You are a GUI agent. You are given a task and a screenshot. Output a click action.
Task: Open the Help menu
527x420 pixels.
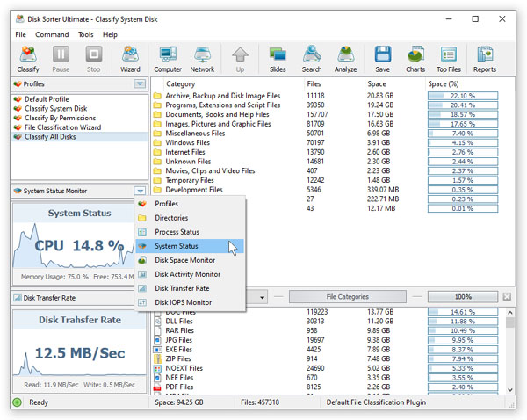[x=110, y=34]
